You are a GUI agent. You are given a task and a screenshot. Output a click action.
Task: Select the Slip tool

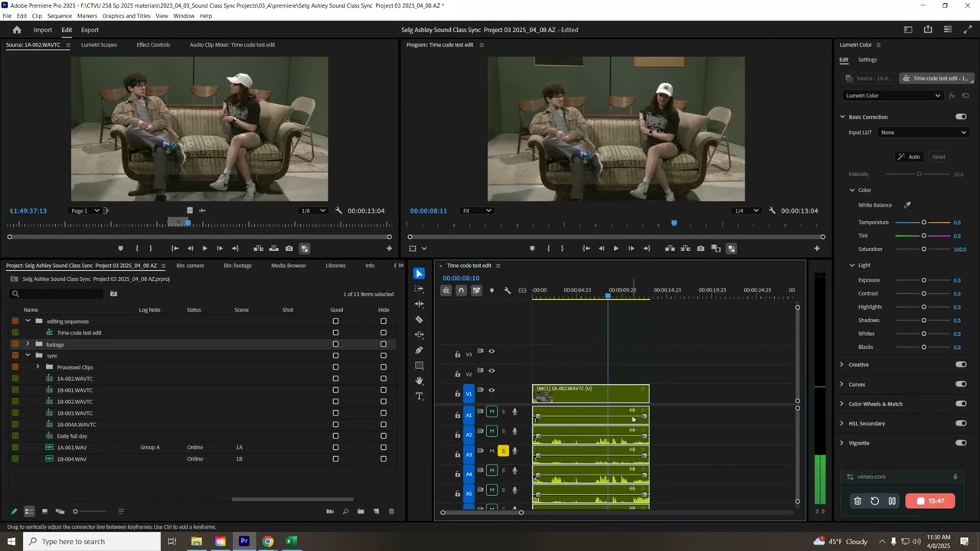point(419,335)
